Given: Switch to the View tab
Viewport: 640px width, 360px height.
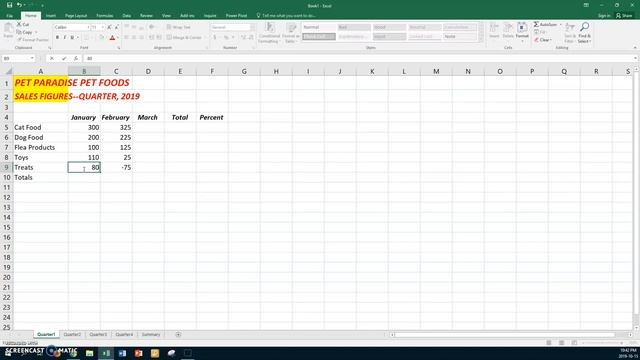Looking at the screenshot, I should point(166,16).
